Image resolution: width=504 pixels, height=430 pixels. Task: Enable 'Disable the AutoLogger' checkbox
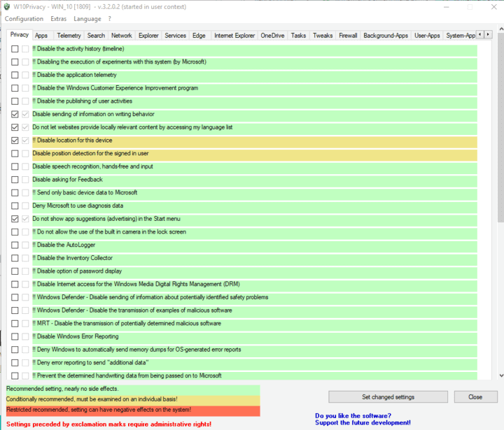click(15, 245)
